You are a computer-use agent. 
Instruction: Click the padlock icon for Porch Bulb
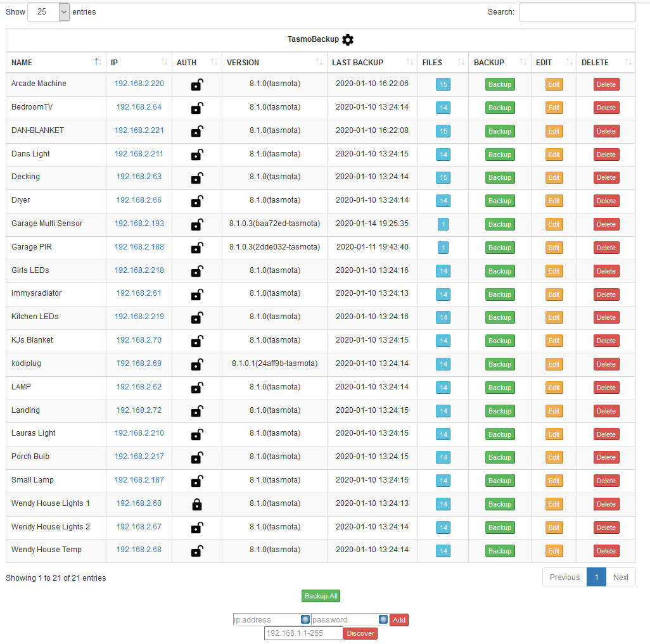(197, 458)
